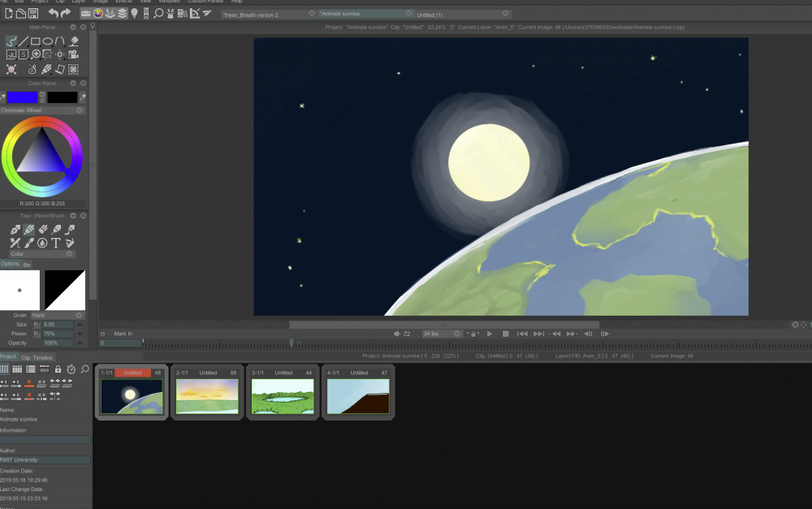The image size is (812, 509).
Task: Open the Grain Hard dropdown
Action: [x=57, y=315]
